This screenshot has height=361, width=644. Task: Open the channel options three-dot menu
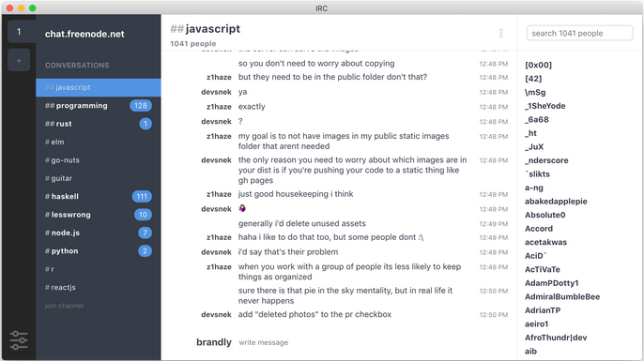500,33
